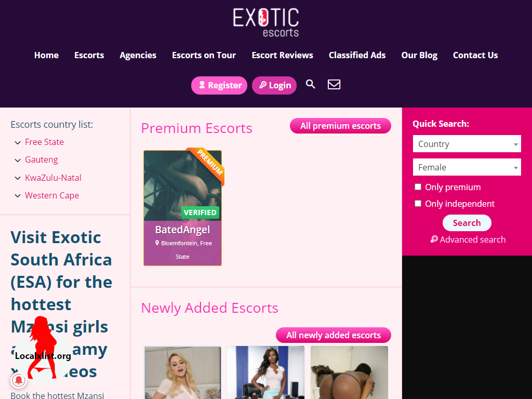Click the Exotic Escorts logo
The width and height of the screenshot is (532, 399).
tap(266, 22)
